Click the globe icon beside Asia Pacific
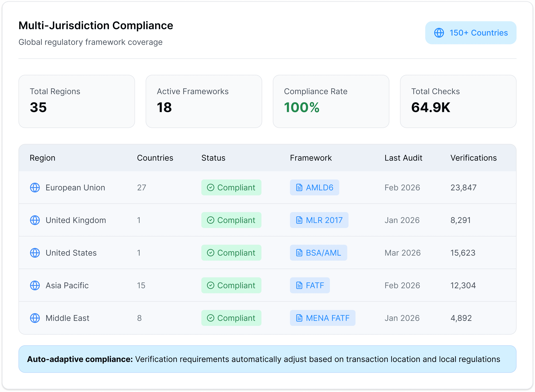Image resolution: width=535 pixels, height=392 pixels. [x=35, y=285]
